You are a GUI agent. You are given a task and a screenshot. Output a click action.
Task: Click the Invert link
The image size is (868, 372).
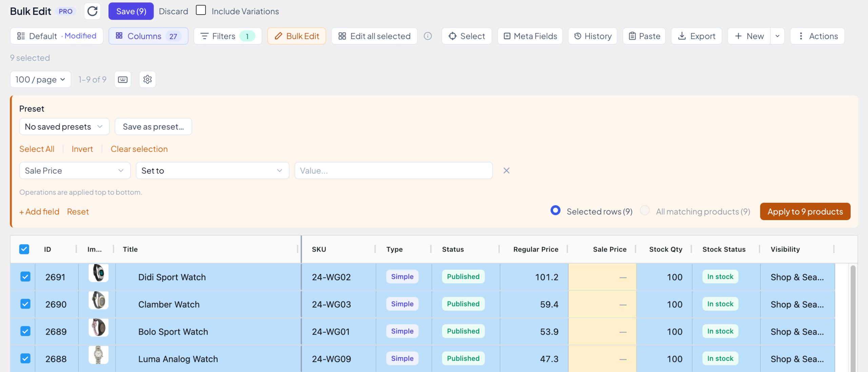pos(82,149)
